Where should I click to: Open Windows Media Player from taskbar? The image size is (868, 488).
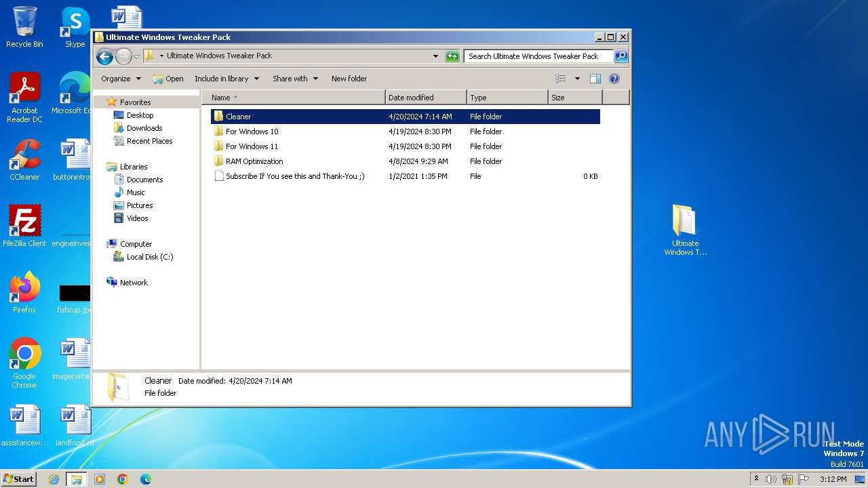[x=100, y=479]
